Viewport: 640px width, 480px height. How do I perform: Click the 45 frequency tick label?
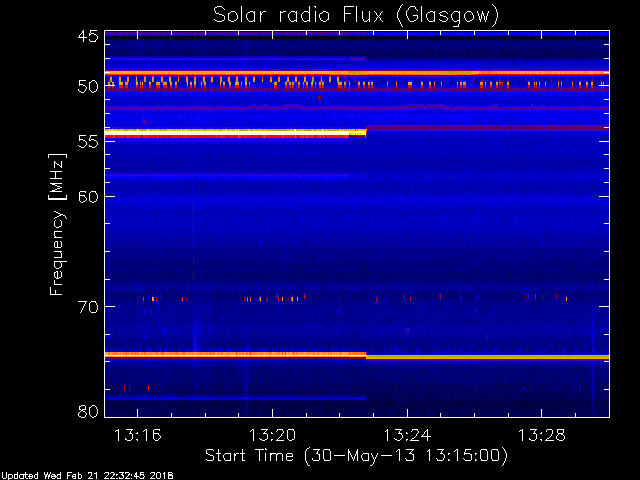pyautogui.click(x=88, y=36)
